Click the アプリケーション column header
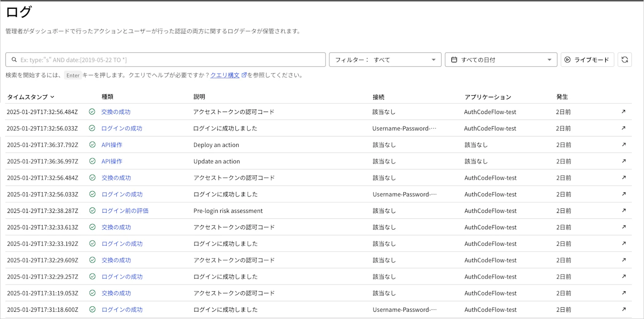Screen dimensions: 644x319 [488, 97]
